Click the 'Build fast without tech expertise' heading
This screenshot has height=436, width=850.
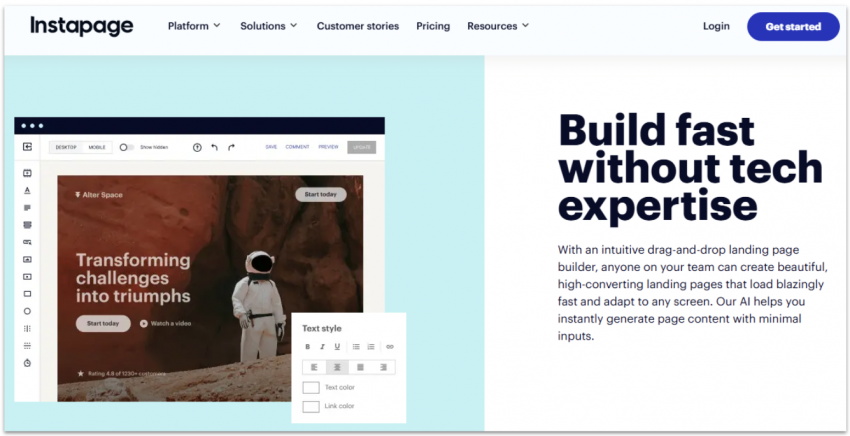[690, 167]
